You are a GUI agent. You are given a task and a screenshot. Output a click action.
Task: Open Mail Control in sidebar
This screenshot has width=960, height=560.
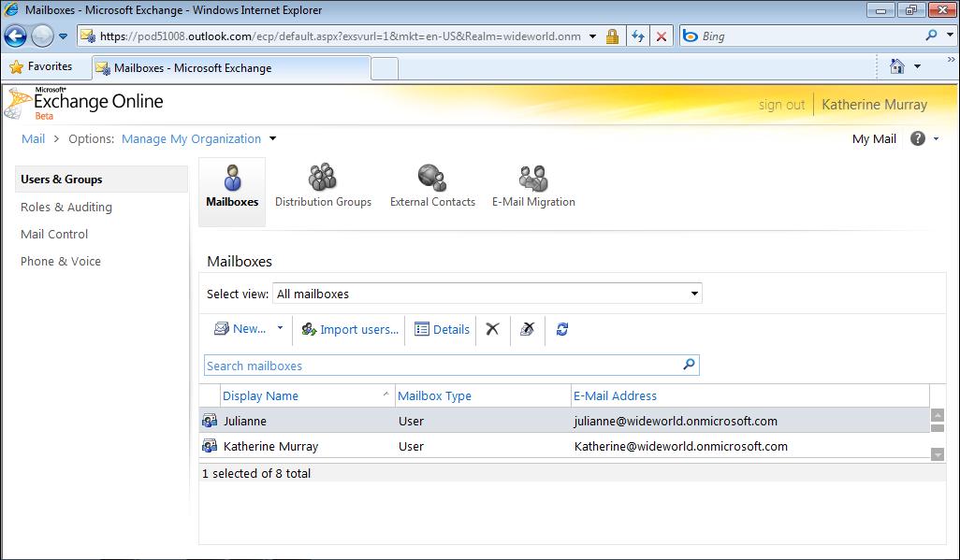pyautogui.click(x=54, y=234)
